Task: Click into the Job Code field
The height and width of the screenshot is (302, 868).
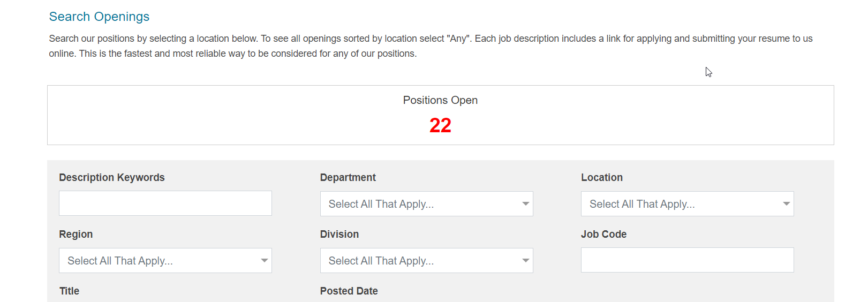Action: 687,260
